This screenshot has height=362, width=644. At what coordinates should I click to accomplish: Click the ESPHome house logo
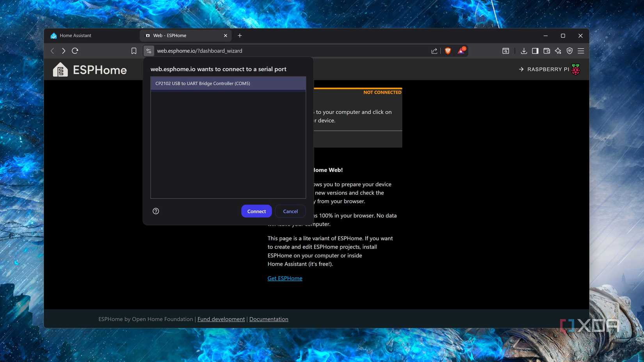click(x=60, y=69)
